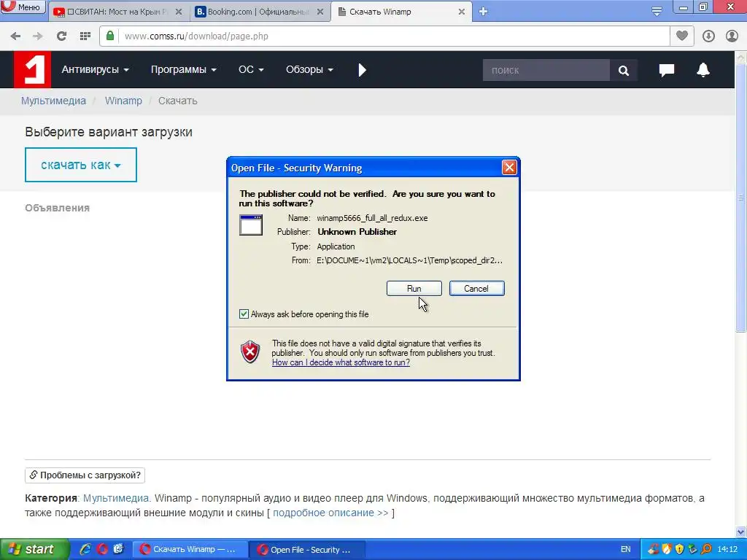Click the application file icon in the dialog
This screenshot has height=560, width=747.
tap(251, 225)
